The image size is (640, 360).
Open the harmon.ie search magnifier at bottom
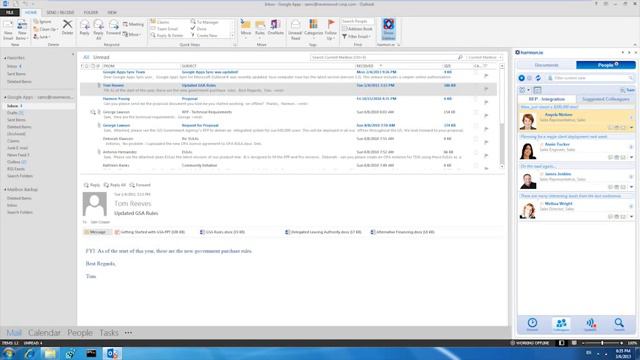coord(619,324)
